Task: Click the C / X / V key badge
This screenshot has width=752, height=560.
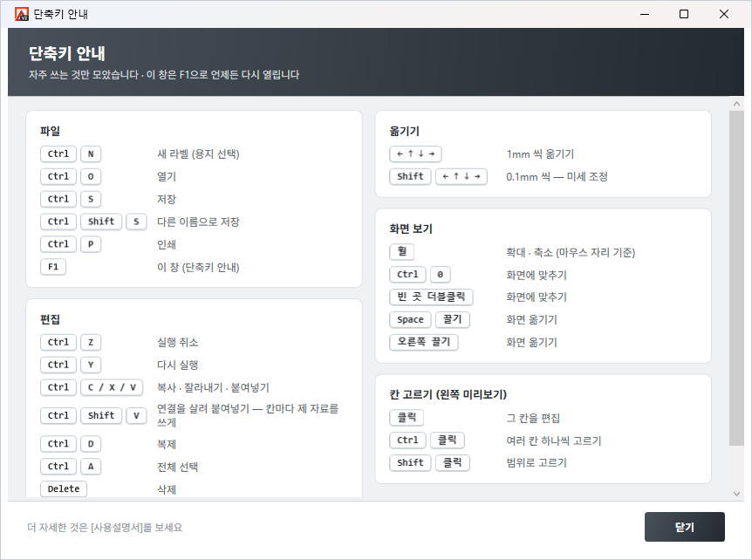Action: pyautogui.click(x=112, y=387)
